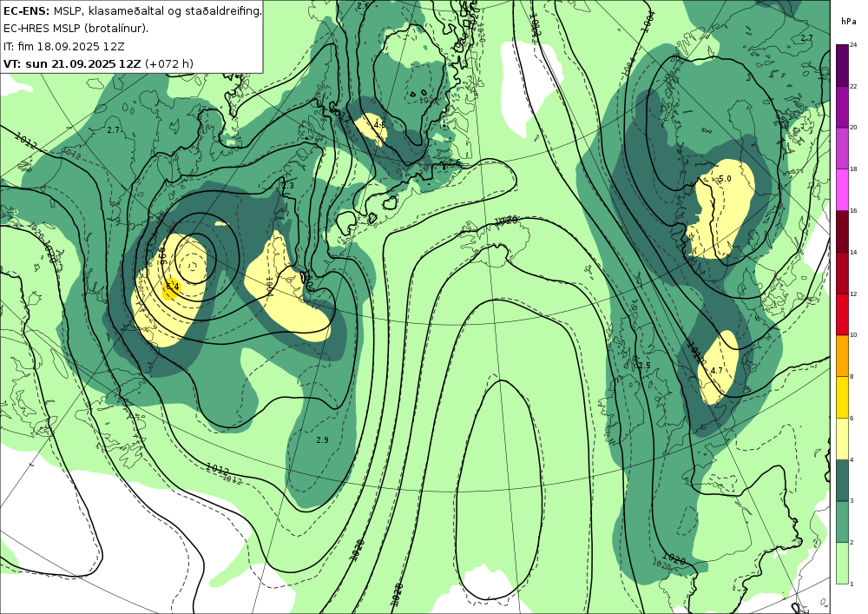Select the darkest purple 22–24 hPa legend swatch
Viewport: 868px width, 614px height.
click(842, 65)
